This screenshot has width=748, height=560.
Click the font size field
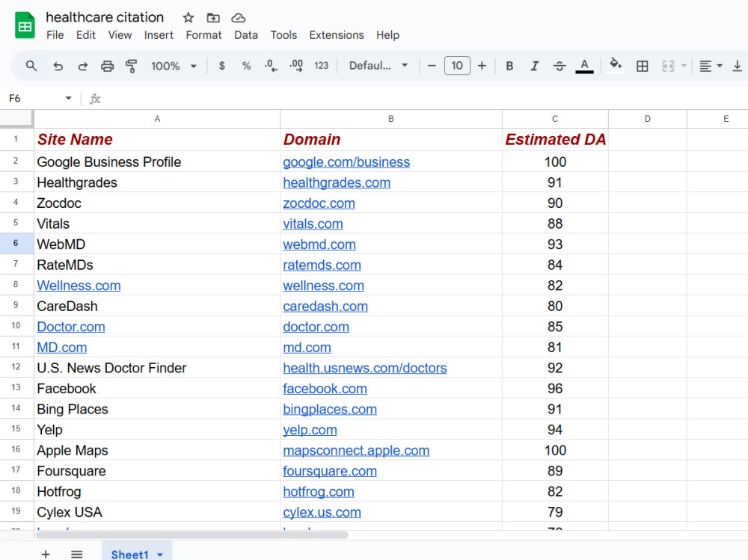(x=457, y=66)
